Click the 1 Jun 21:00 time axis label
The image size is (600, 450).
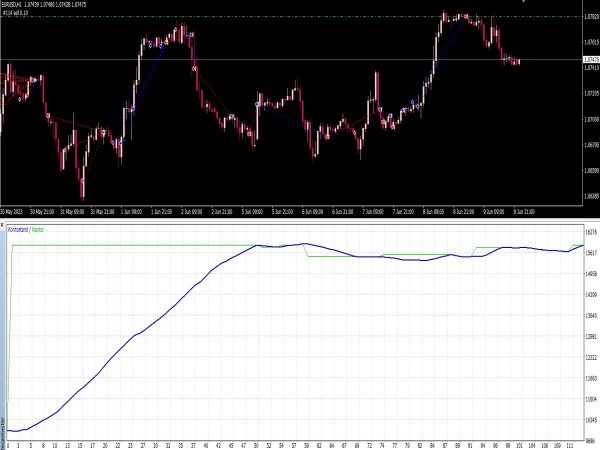coord(161,212)
